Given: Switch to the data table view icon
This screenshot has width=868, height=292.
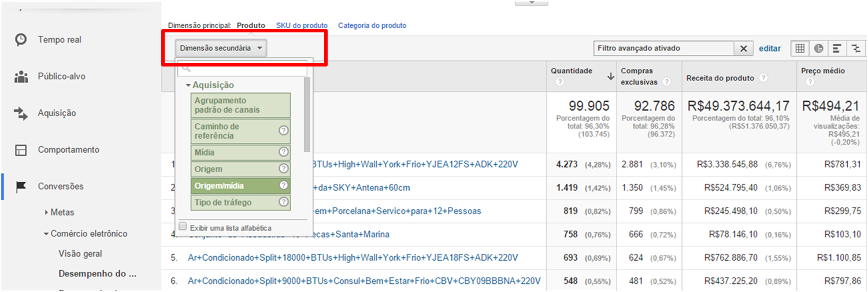Looking at the screenshot, I should [x=800, y=49].
